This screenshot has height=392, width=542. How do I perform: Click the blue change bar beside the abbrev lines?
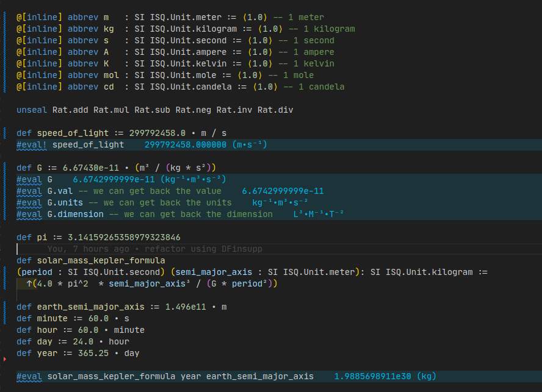coord(5,52)
